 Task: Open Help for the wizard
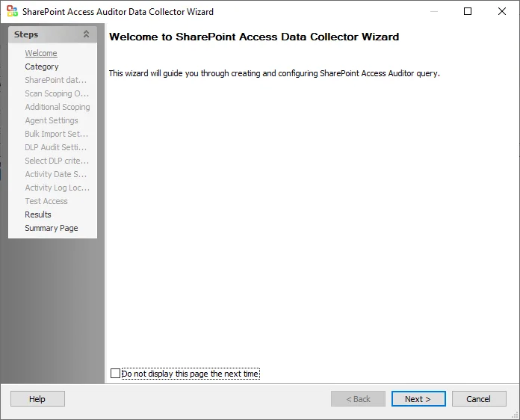(x=37, y=398)
